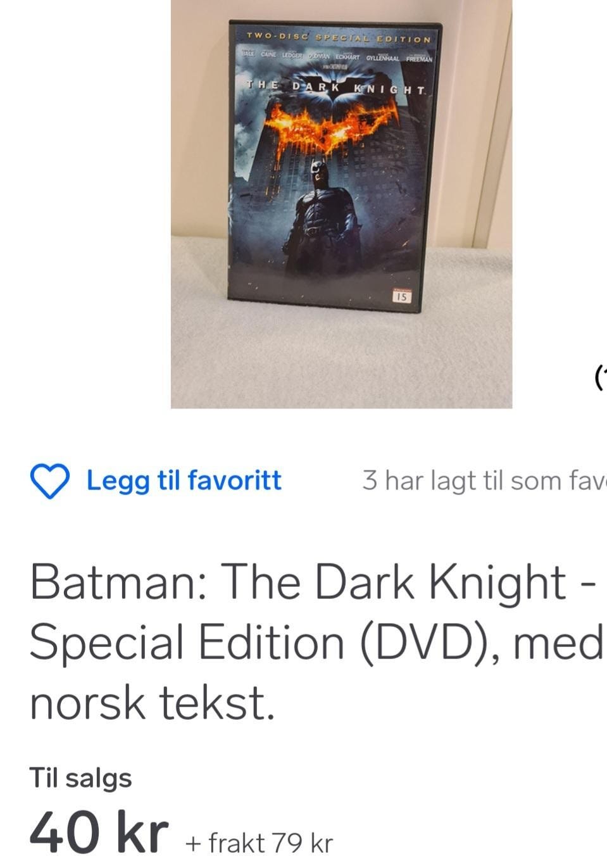Click the age rating 15 badge on cover
This screenshot has height=868, width=607.
click(x=402, y=296)
